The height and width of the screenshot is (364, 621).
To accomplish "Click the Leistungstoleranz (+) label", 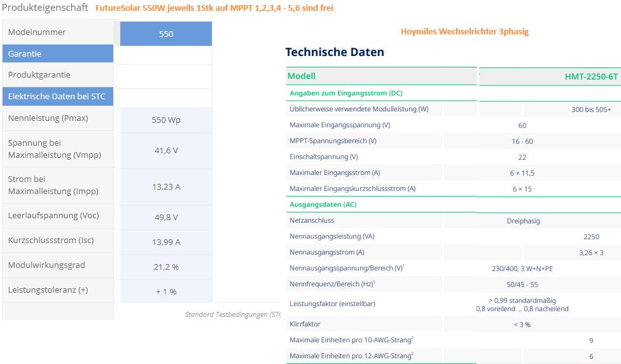I will tap(48, 290).
